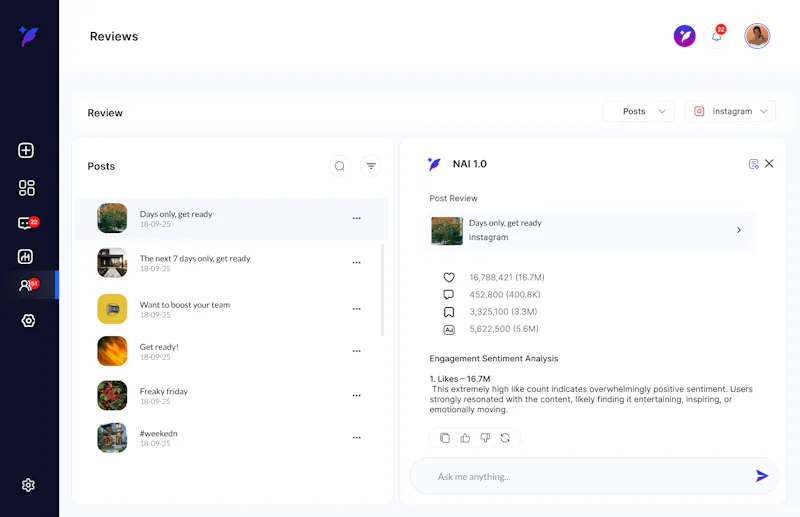Select the 'Days only, get ready' post row
800x517 pixels.
(231, 218)
